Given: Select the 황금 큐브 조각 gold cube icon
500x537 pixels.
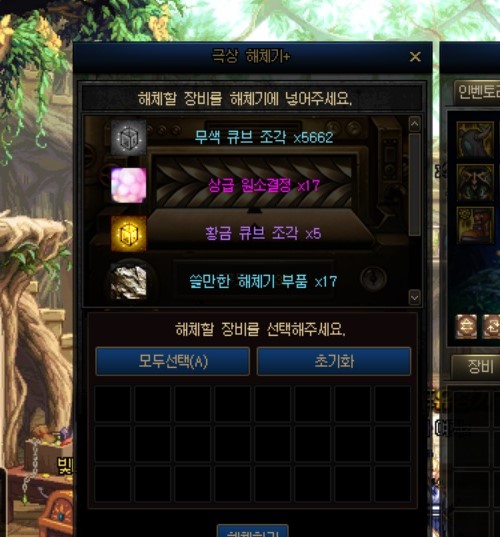Looking at the screenshot, I should [x=128, y=234].
